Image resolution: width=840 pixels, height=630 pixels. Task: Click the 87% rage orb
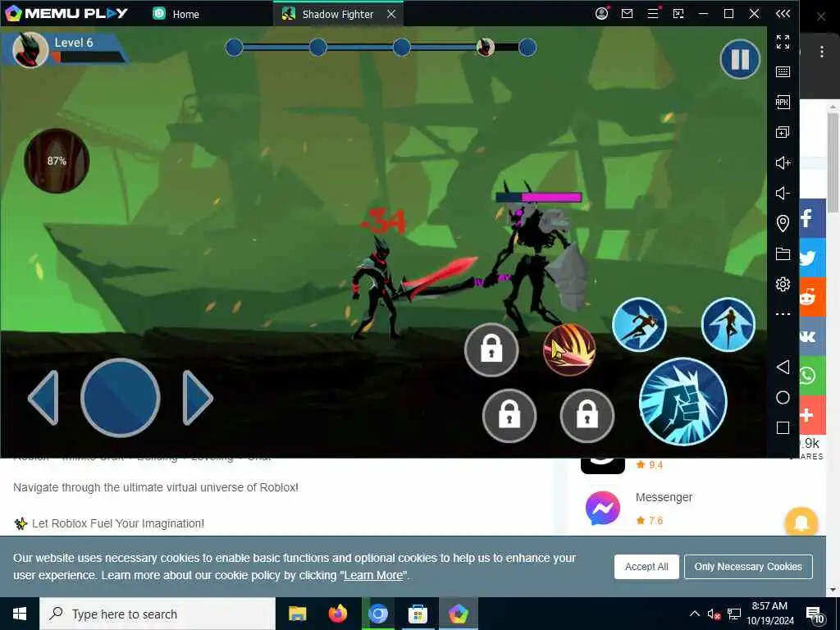pos(57,161)
